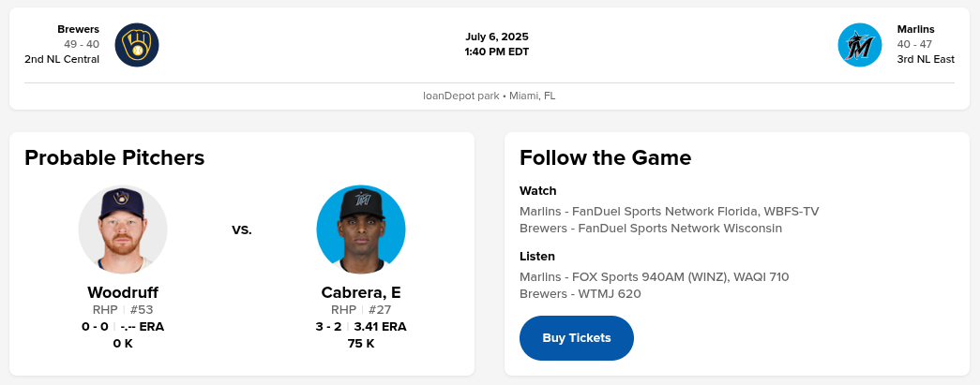Click Marlins FanDuel Sports Network Florida listing
The image size is (980, 385).
[x=669, y=211]
